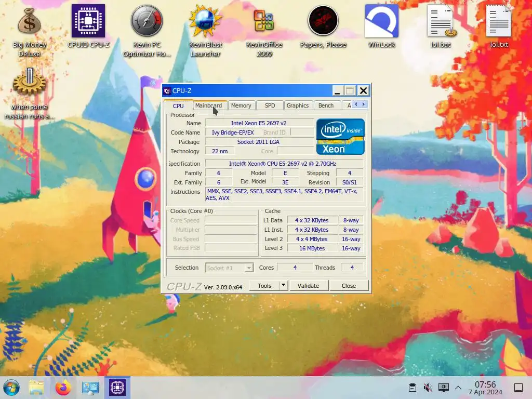Viewport: 532px width, 399px height.
Task: Click the Specification field with '2.70GHz'
Action: [x=284, y=164]
